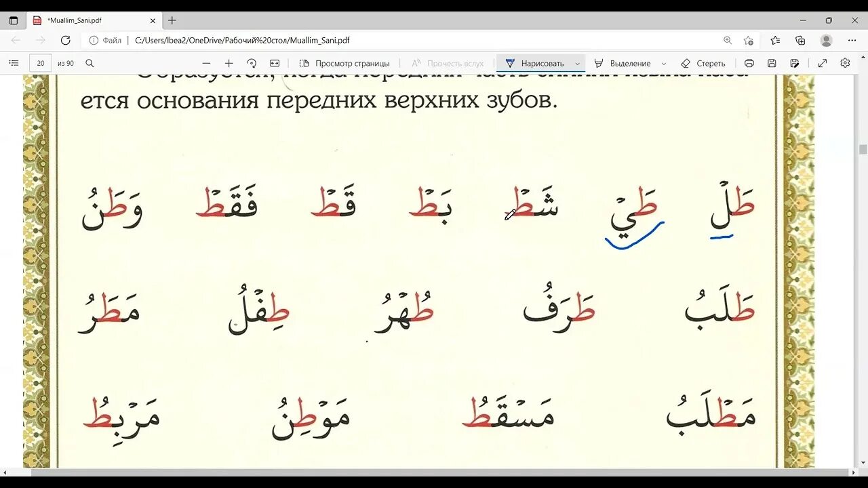Open the user profile menu

pyautogui.click(x=826, y=40)
